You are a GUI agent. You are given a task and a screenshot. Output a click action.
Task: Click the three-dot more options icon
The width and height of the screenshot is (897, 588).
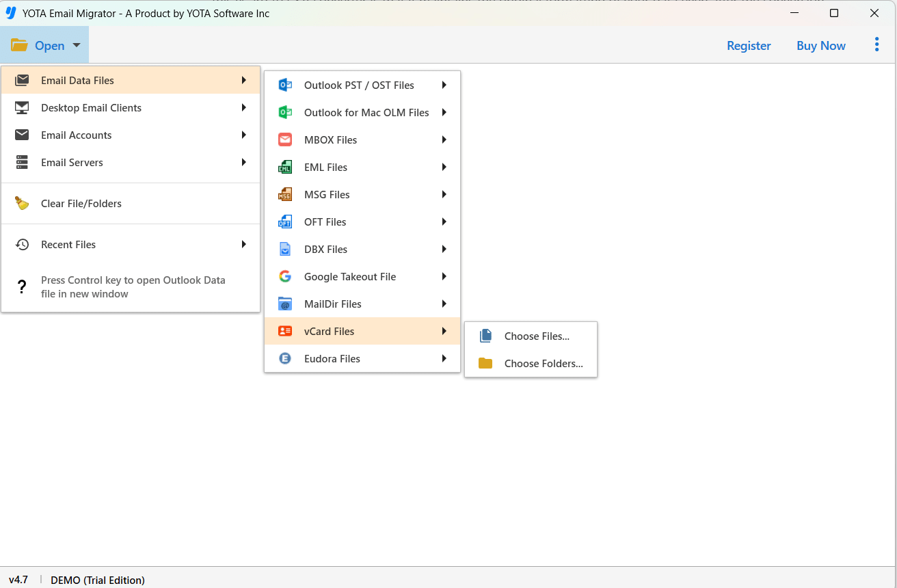[876, 45]
